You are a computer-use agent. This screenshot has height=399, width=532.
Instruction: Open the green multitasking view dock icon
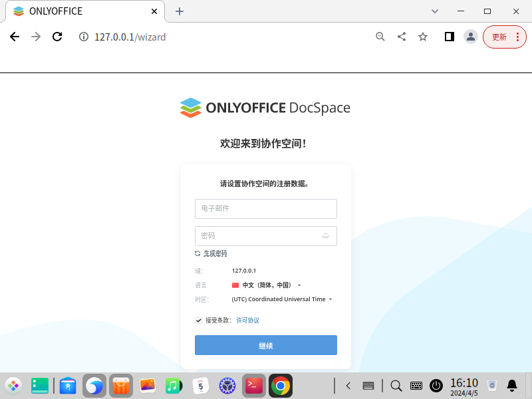tap(40, 386)
